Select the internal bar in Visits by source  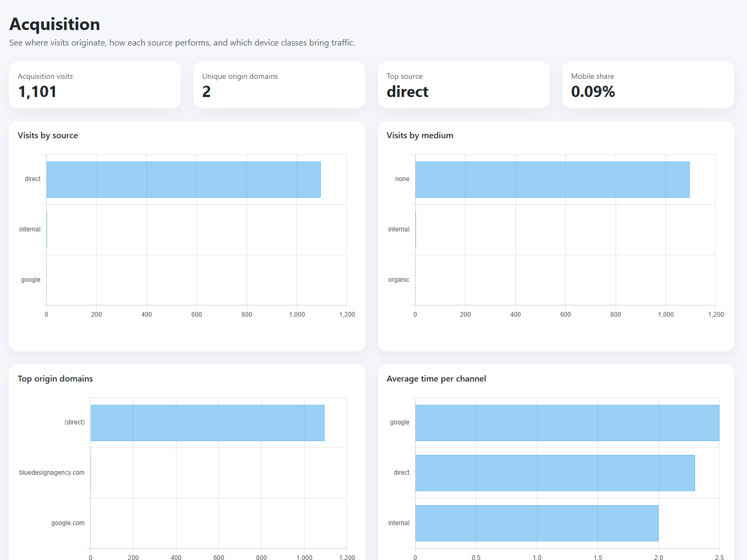click(47, 229)
